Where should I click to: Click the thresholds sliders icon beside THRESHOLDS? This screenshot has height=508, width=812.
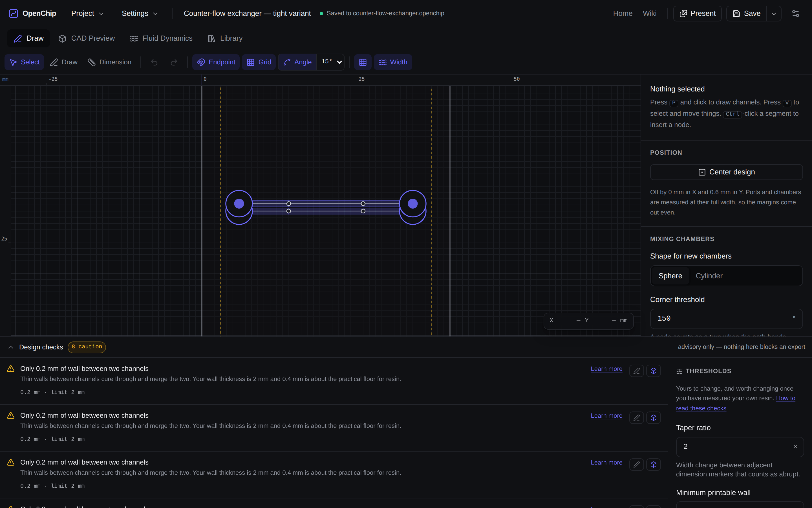click(x=679, y=371)
